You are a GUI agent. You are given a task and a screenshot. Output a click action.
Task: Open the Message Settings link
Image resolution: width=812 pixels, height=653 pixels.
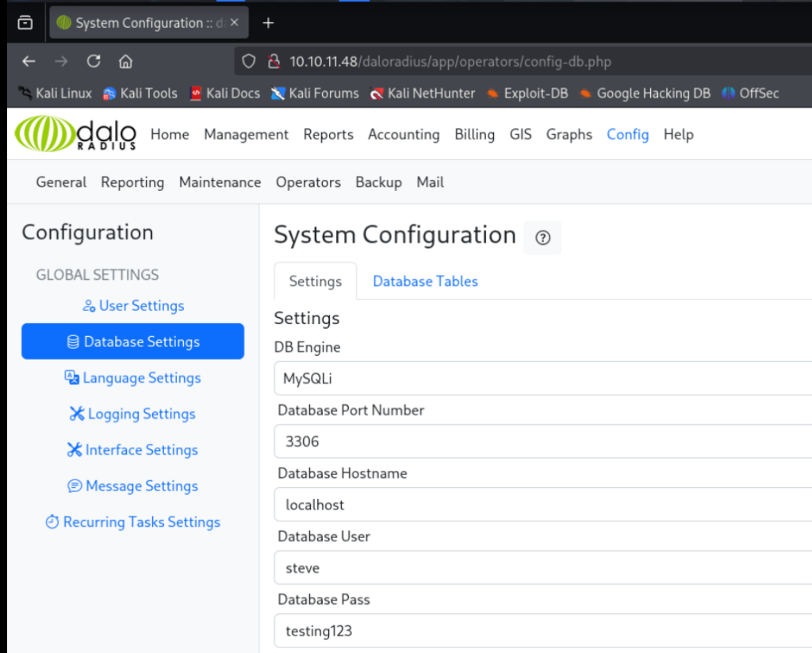(x=132, y=486)
